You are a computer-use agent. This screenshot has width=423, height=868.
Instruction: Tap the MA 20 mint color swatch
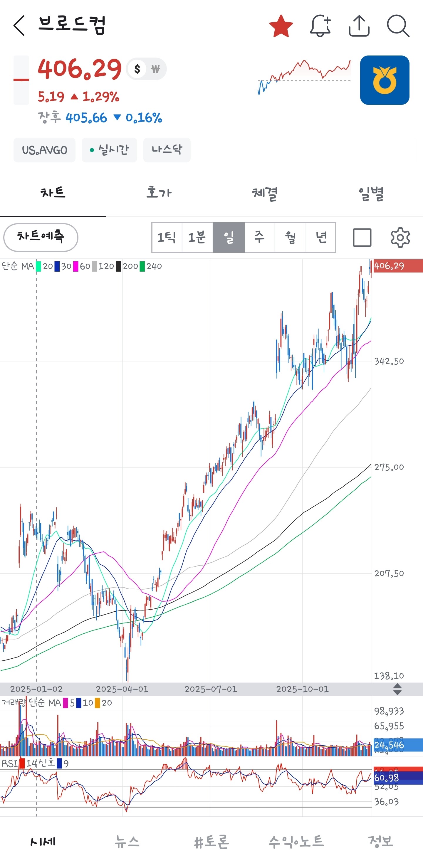pos(39,267)
